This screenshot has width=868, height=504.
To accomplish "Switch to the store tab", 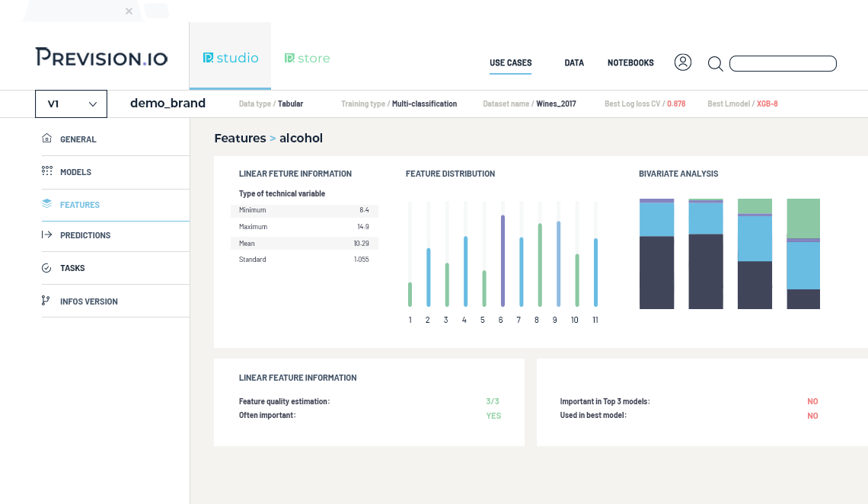I will (307, 58).
